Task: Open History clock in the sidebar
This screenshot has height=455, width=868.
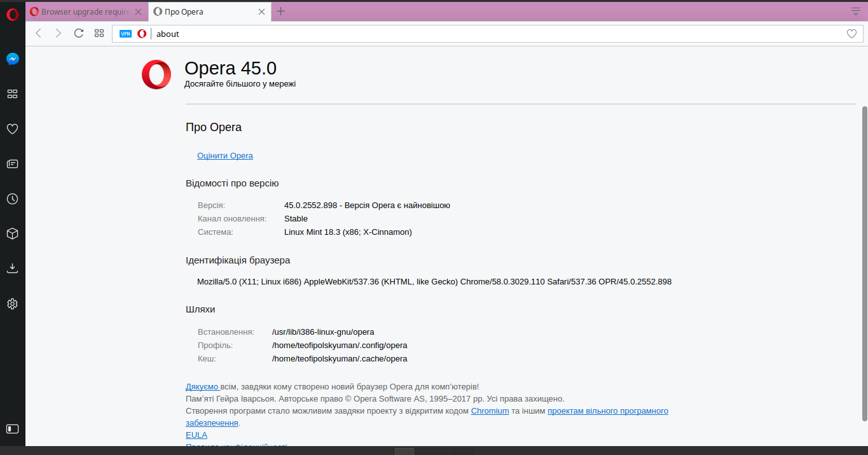Action: [12, 199]
